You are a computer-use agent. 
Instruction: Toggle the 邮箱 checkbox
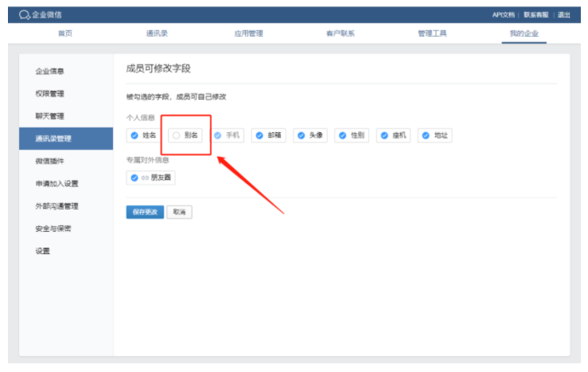(x=259, y=135)
